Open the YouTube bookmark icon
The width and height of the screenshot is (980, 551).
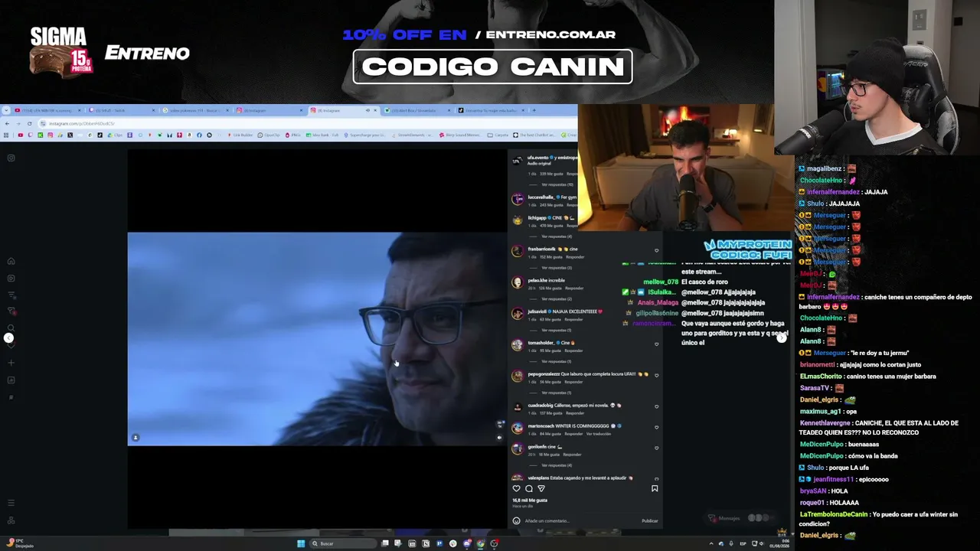pos(21,135)
